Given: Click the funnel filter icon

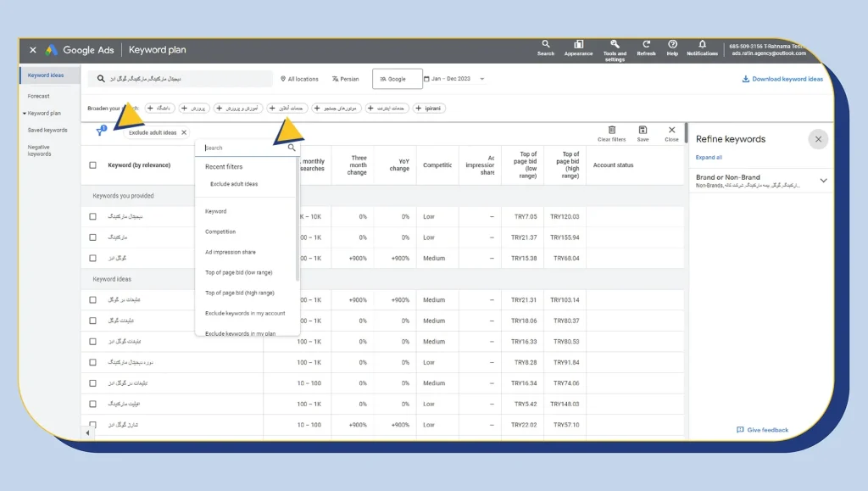Looking at the screenshot, I should [100, 131].
